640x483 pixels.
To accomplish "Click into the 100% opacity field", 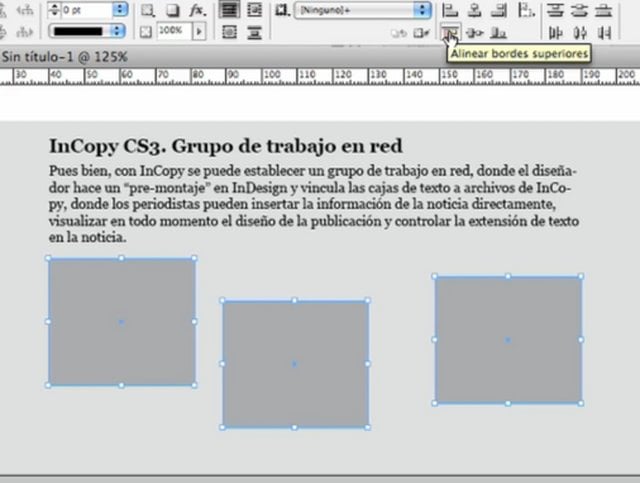I will [174, 31].
